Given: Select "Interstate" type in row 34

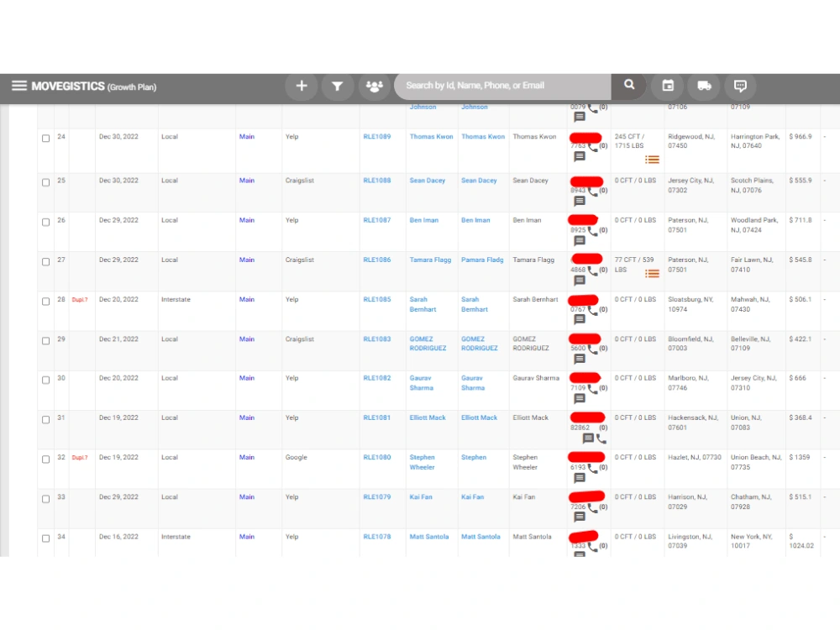Looking at the screenshot, I should coord(176,537).
